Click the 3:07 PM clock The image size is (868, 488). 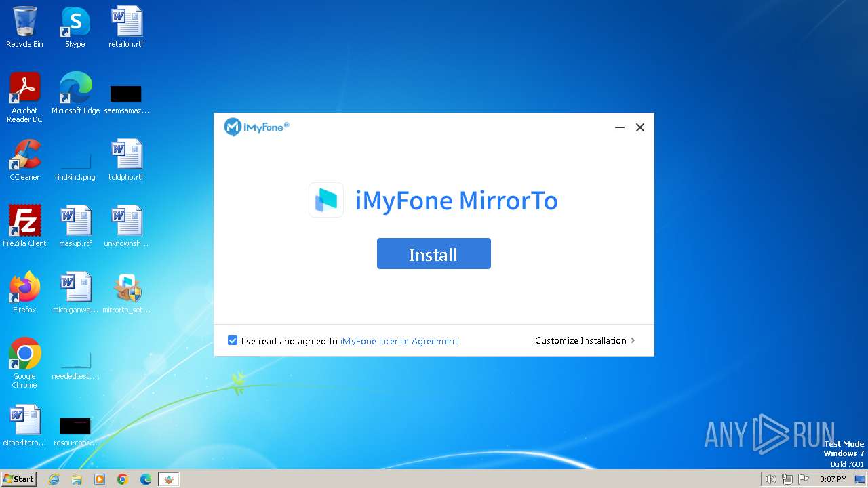(x=833, y=479)
